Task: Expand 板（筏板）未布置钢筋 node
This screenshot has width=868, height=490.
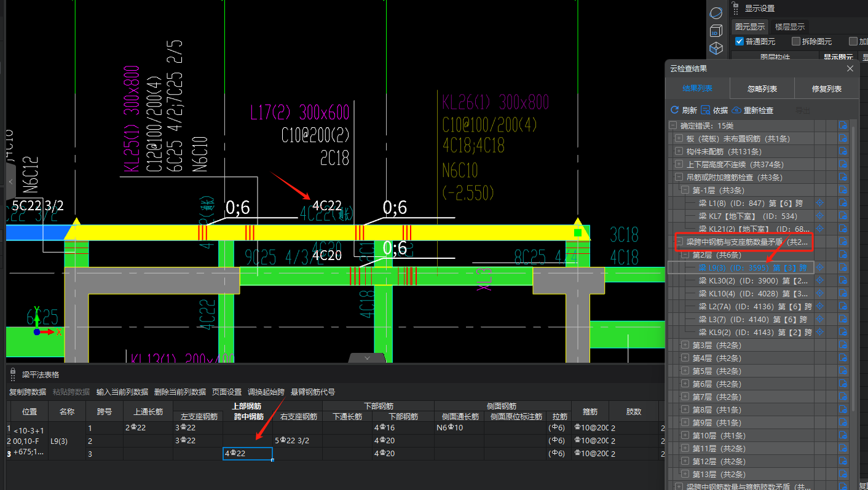Action: click(679, 138)
